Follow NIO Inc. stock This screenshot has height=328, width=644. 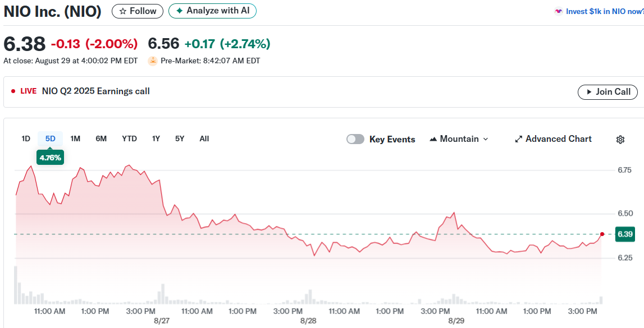138,11
